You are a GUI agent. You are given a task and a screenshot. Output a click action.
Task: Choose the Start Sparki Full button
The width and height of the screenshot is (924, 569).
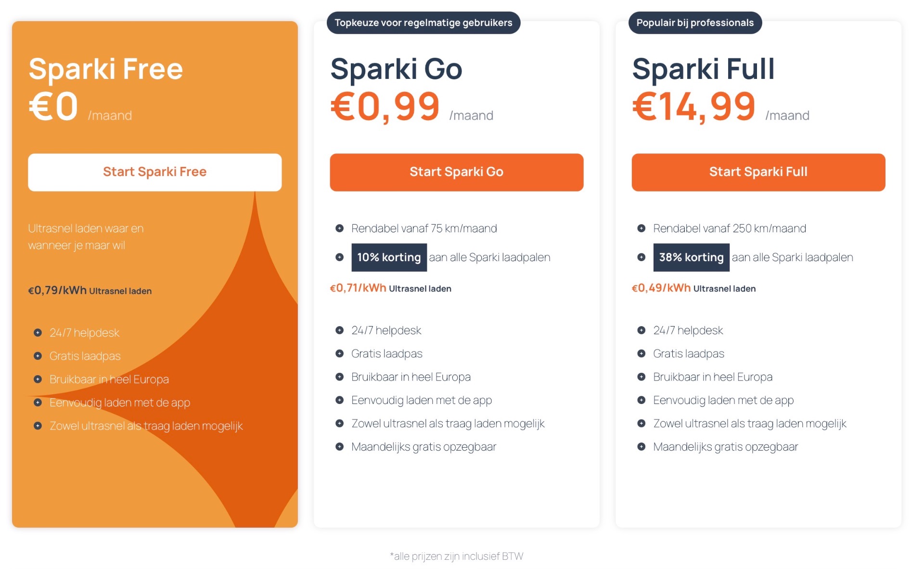pyautogui.click(x=758, y=172)
